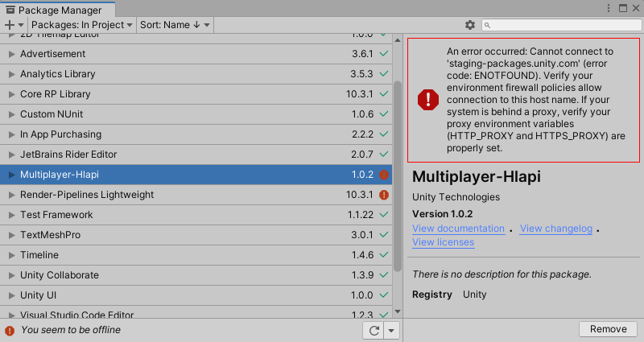Click the checkmark icon next to Unity Collaborate

[384, 275]
